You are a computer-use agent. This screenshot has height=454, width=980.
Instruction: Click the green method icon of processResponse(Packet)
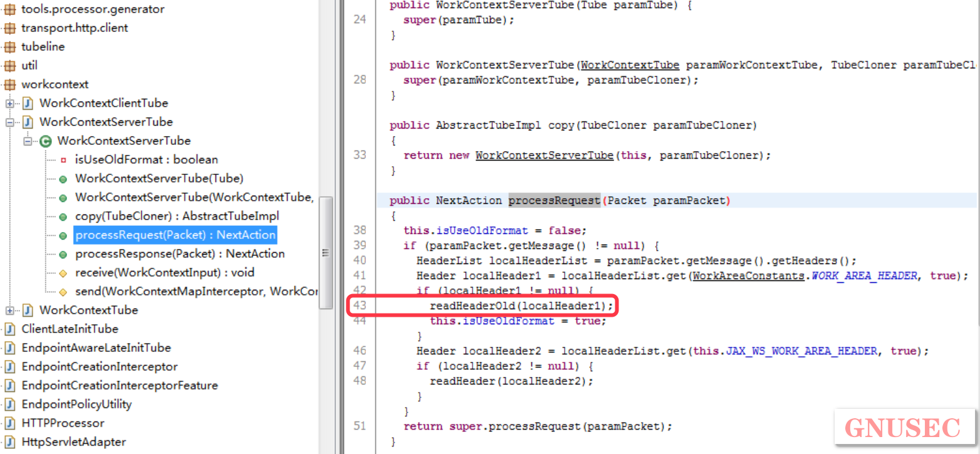(x=63, y=255)
